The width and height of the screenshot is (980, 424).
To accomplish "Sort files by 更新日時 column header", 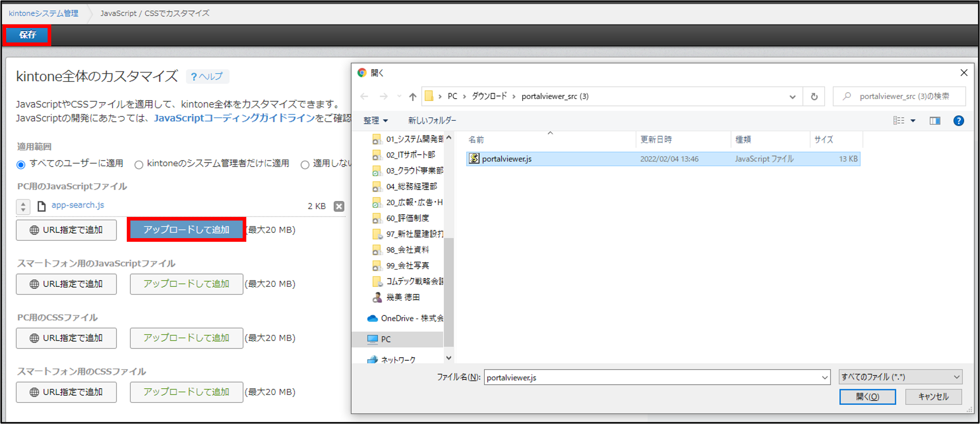I will (683, 139).
